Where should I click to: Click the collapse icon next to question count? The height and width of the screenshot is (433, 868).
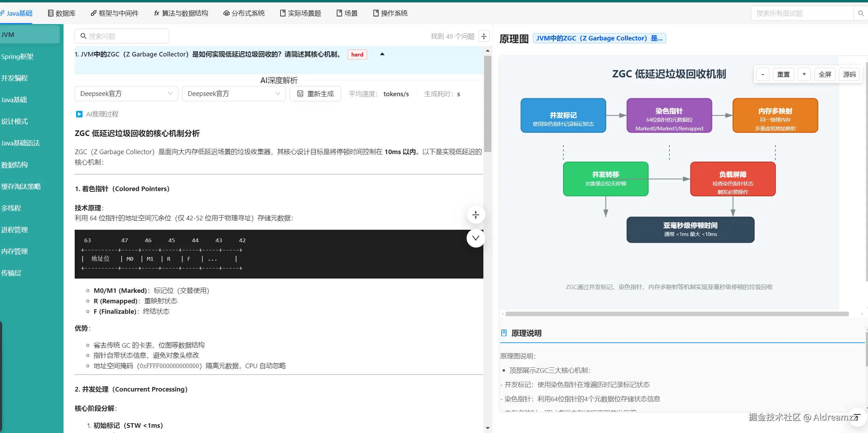pyautogui.click(x=484, y=36)
